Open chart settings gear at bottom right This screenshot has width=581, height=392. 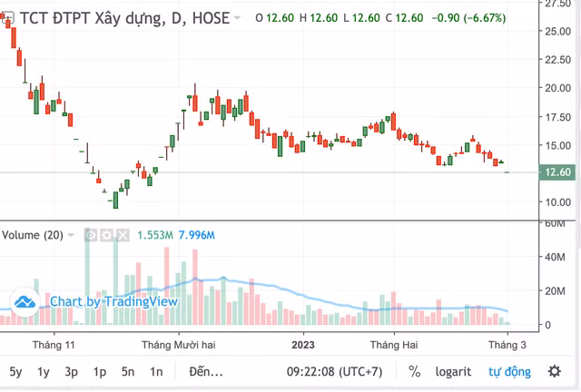[x=554, y=371]
